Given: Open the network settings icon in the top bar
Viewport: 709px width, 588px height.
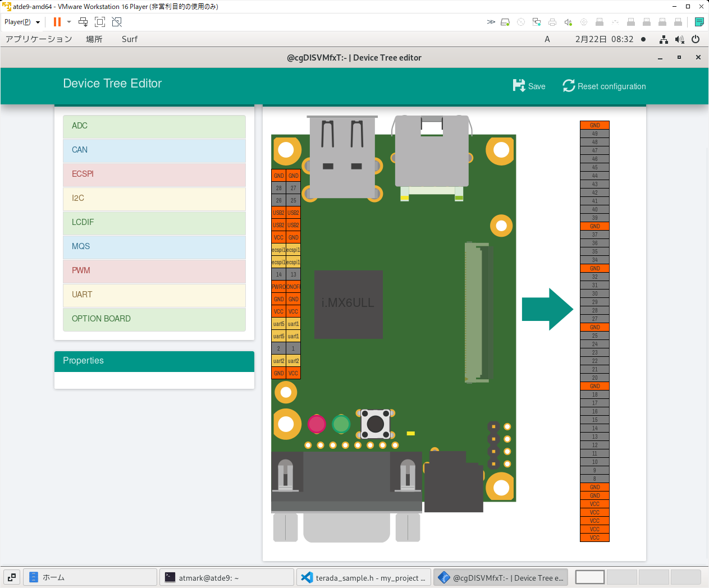Looking at the screenshot, I should [x=664, y=39].
